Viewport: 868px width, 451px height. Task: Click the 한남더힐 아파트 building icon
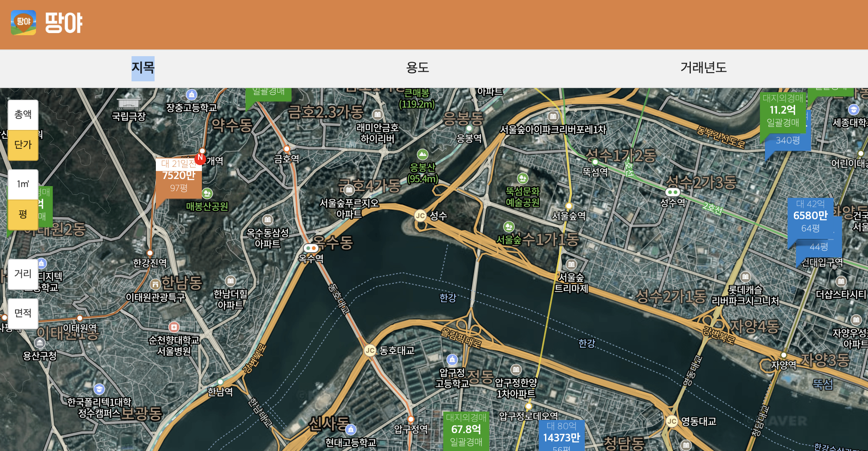click(x=230, y=281)
